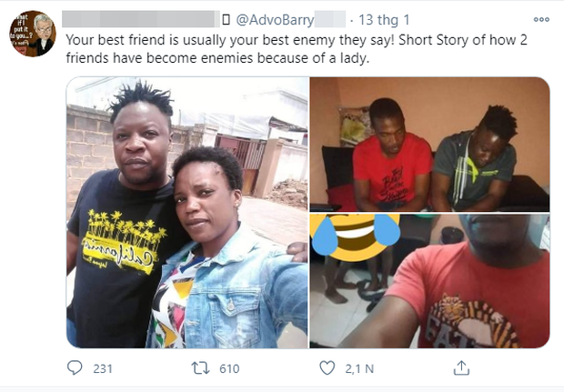
Task: Click the tweet date "13 thg 1"
Action: [383, 19]
